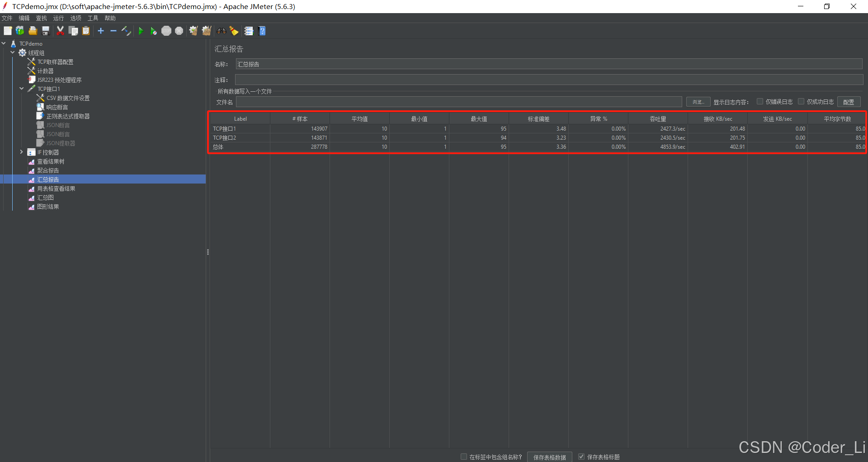The width and height of the screenshot is (868, 462).
Task: Uncheck the 保存表格标题 checkbox
Action: click(x=581, y=457)
